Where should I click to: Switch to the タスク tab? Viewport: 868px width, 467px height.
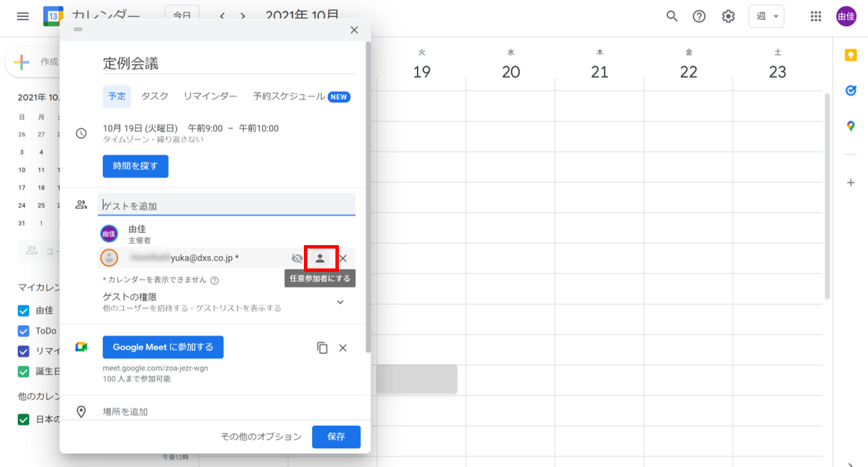pos(155,97)
